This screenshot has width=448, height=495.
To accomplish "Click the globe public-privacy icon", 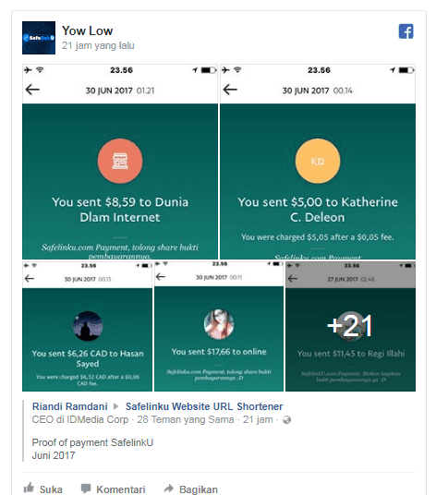I will [286, 420].
